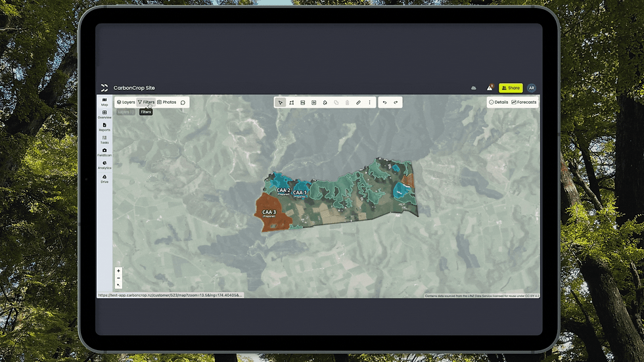Open the Reports sidebar section
Viewport: 644px width, 362px height.
coord(104,127)
